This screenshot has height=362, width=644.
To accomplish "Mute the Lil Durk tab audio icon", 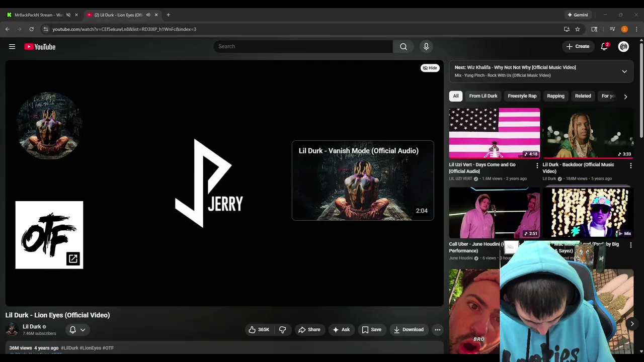I will point(148,15).
